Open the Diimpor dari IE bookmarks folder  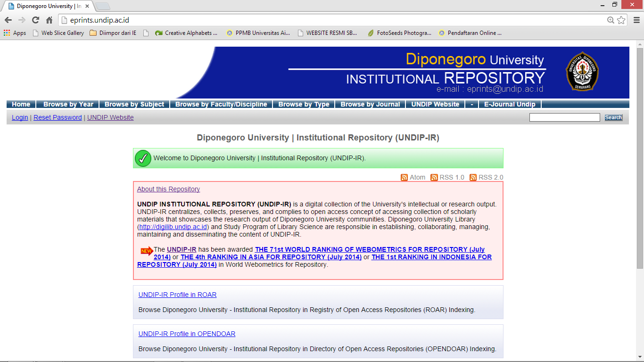tap(113, 33)
